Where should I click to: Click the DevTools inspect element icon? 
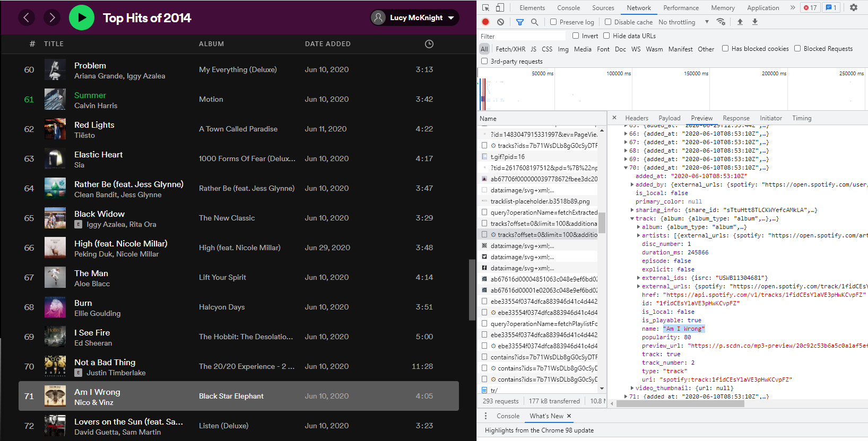(485, 7)
